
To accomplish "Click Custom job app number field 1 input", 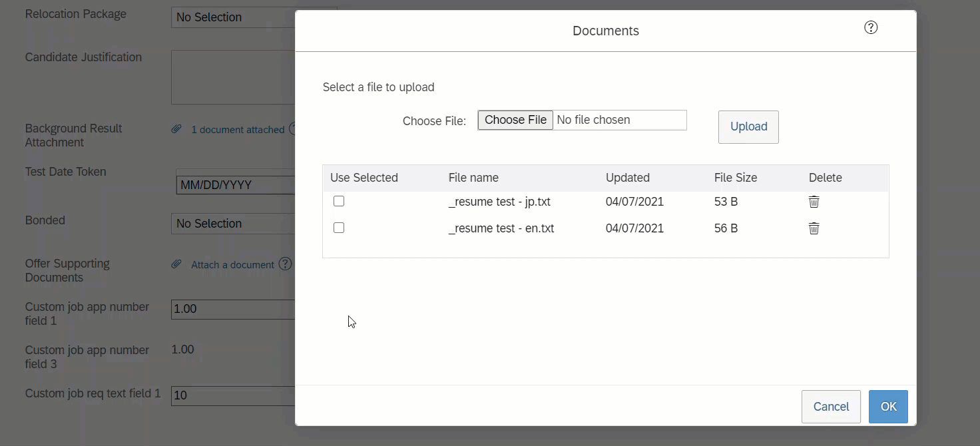I will point(233,309).
